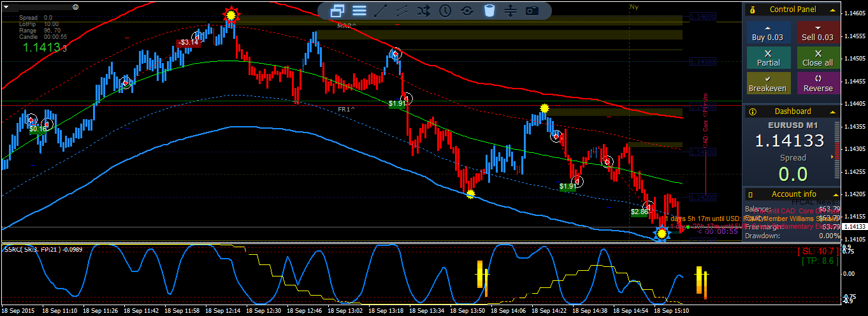
Task: Click the [ SL: 10.7 ] label
Action: click(x=818, y=251)
